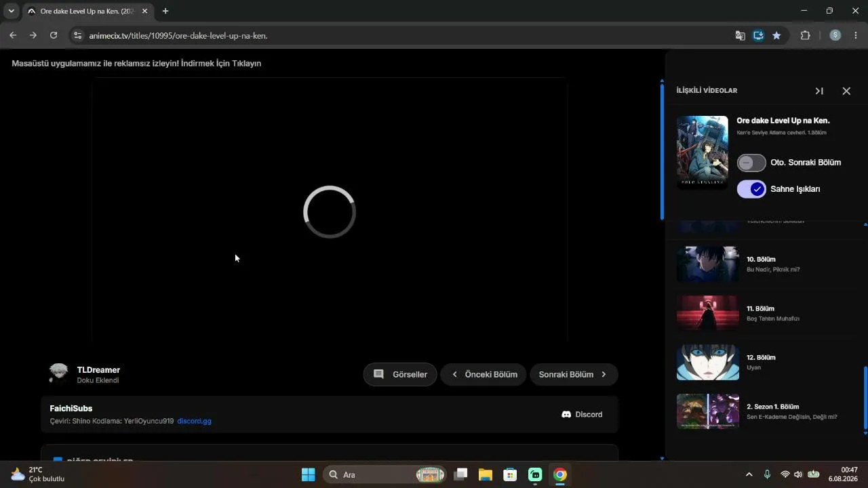Image resolution: width=868 pixels, height=488 pixels.
Task: Click the browser back arrow
Action: coord(13,35)
